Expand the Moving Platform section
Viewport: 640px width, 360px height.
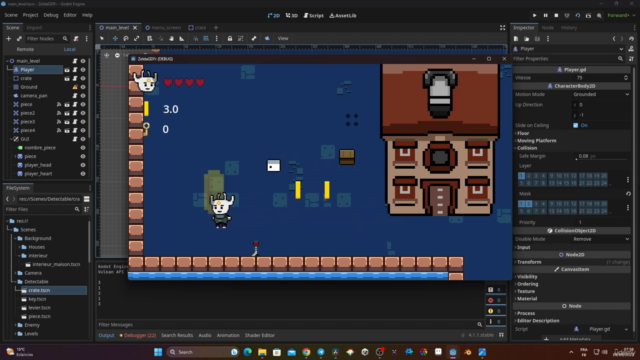536,141
